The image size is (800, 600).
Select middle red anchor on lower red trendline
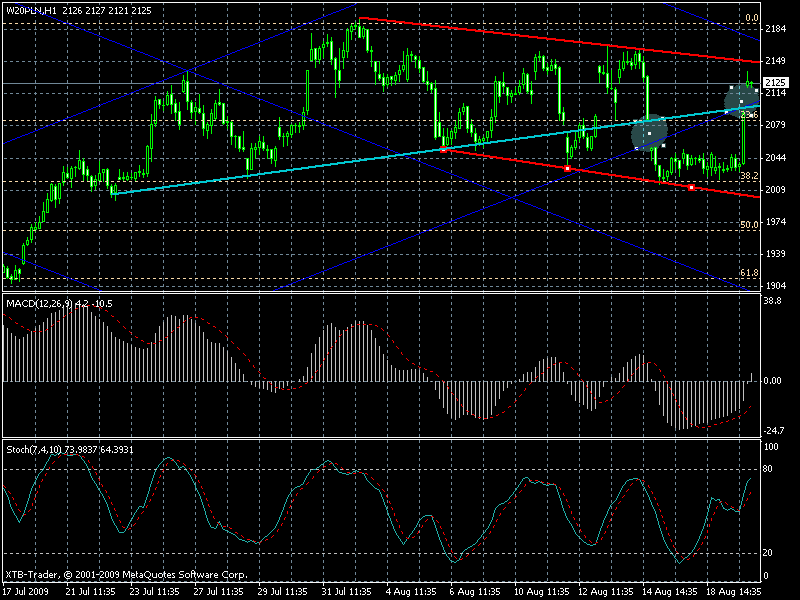tap(567, 168)
